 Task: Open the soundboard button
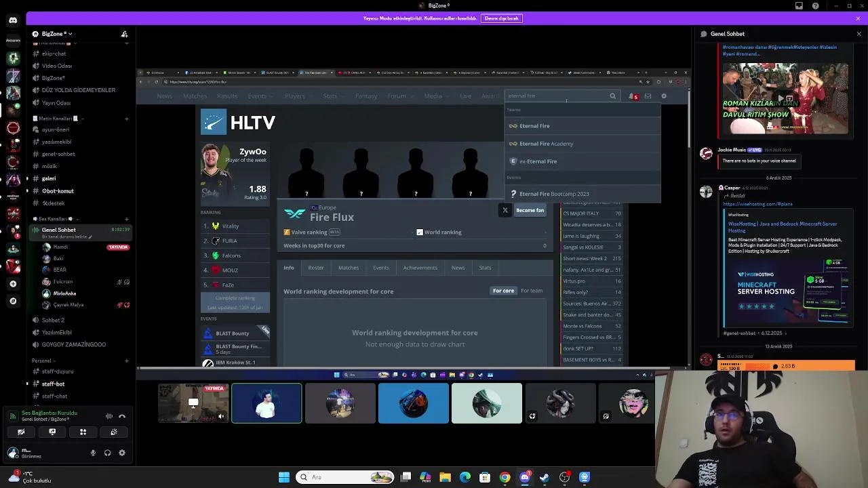114,432
